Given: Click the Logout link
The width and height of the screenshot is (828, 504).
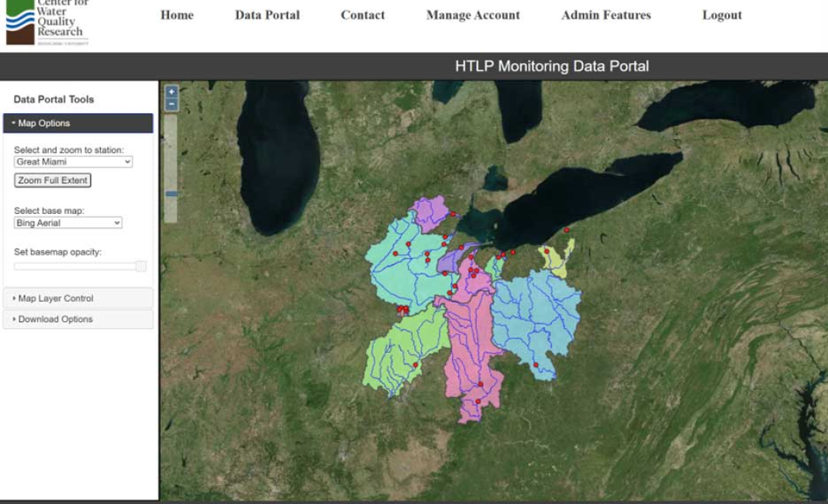Looking at the screenshot, I should click(722, 15).
